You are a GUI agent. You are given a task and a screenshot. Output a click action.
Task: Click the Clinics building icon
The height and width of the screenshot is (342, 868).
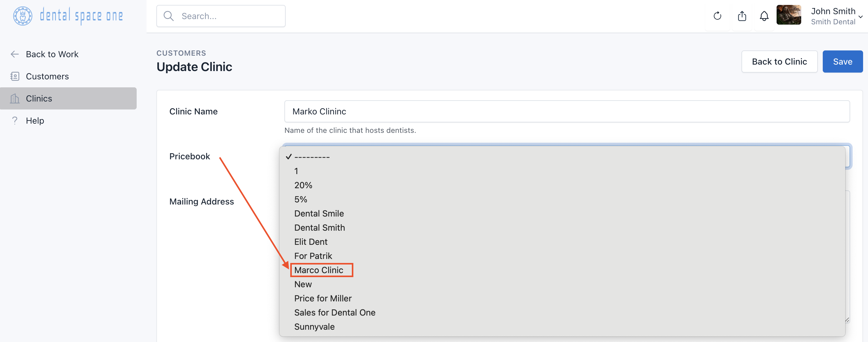15,98
